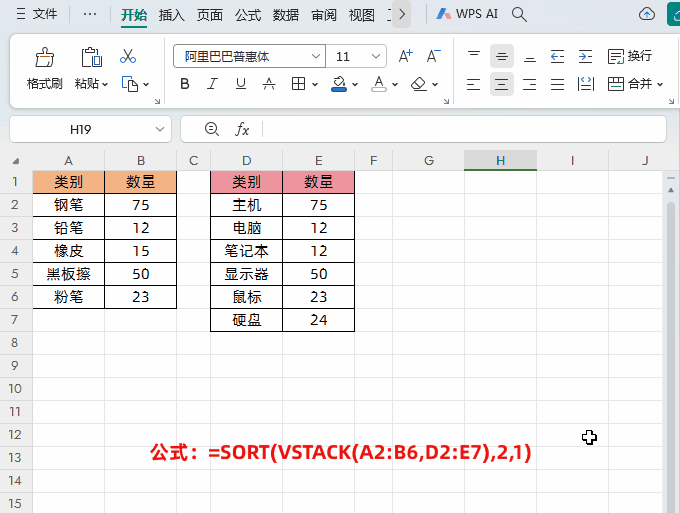Justify text alignment icon
The image size is (680, 513).
pos(557,84)
